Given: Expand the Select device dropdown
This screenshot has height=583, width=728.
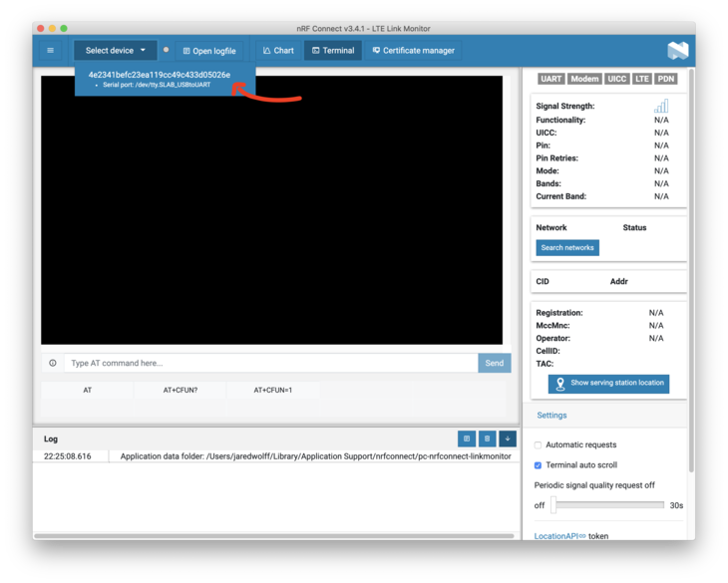Looking at the screenshot, I should 115,51.
